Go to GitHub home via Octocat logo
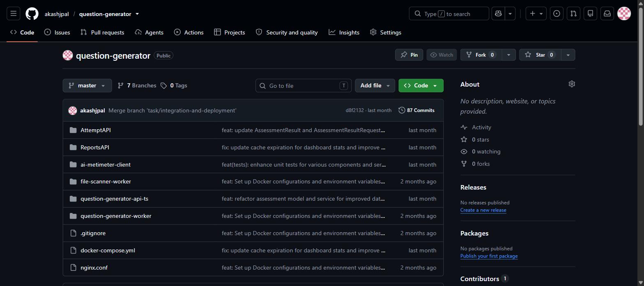Viewport: 644px width, 286px height. point(32,14)
